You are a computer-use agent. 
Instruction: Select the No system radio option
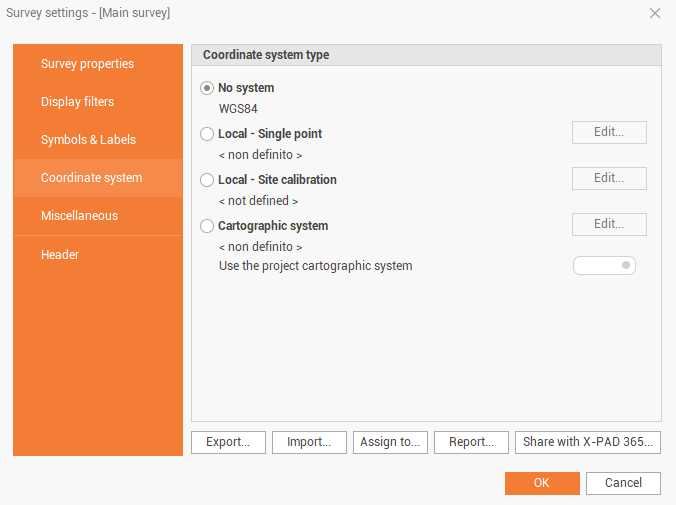[207, 88]
